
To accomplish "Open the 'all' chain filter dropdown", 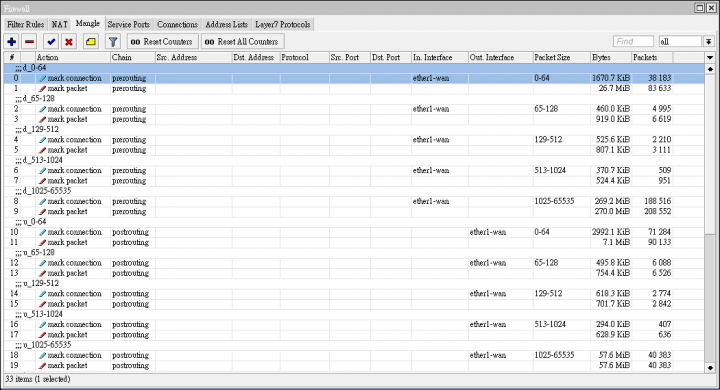I will coord(709,42).
